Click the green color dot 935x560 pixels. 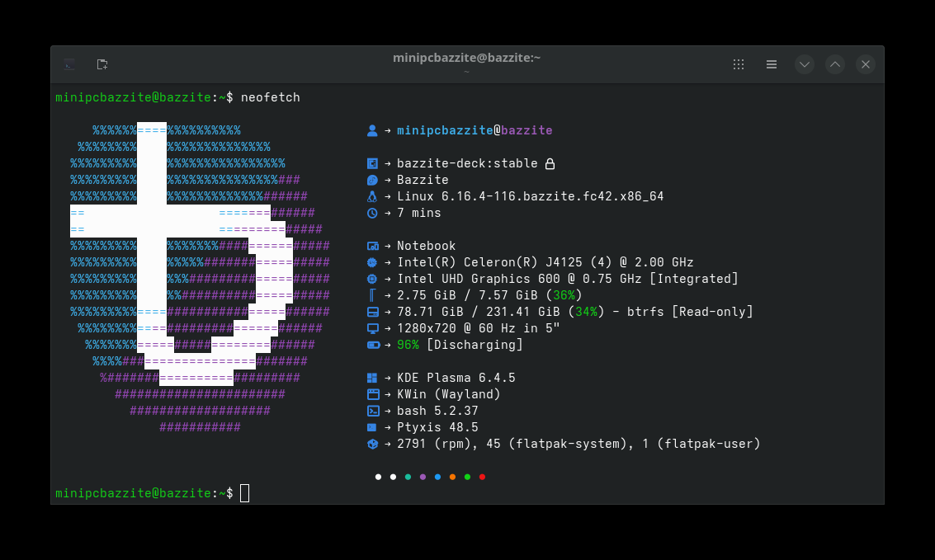tap(467, 477)
